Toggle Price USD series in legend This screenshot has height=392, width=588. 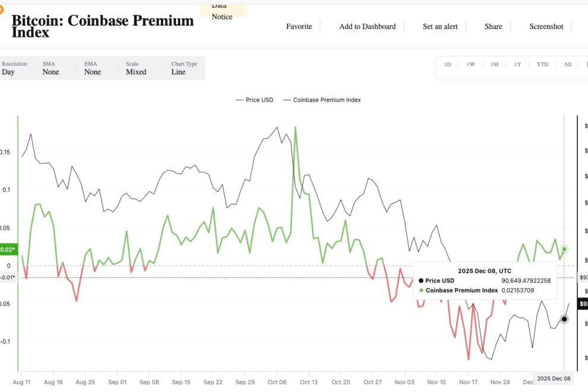255,100
